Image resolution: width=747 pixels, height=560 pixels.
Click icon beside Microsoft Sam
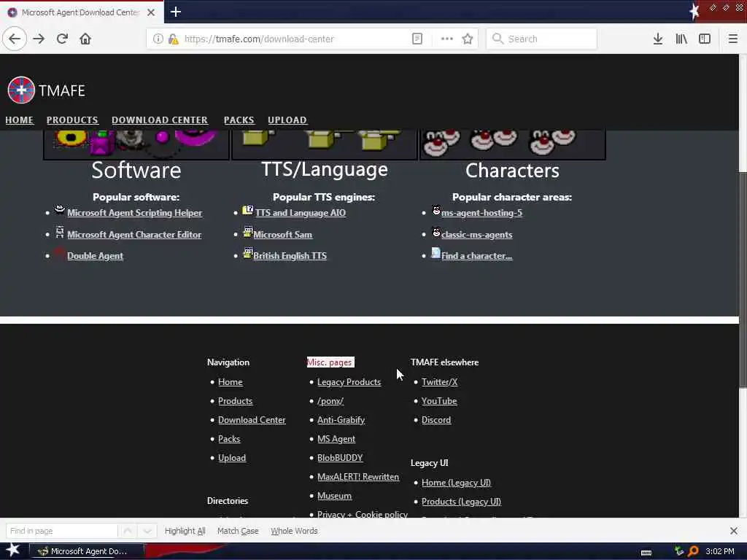click(248, 232)
